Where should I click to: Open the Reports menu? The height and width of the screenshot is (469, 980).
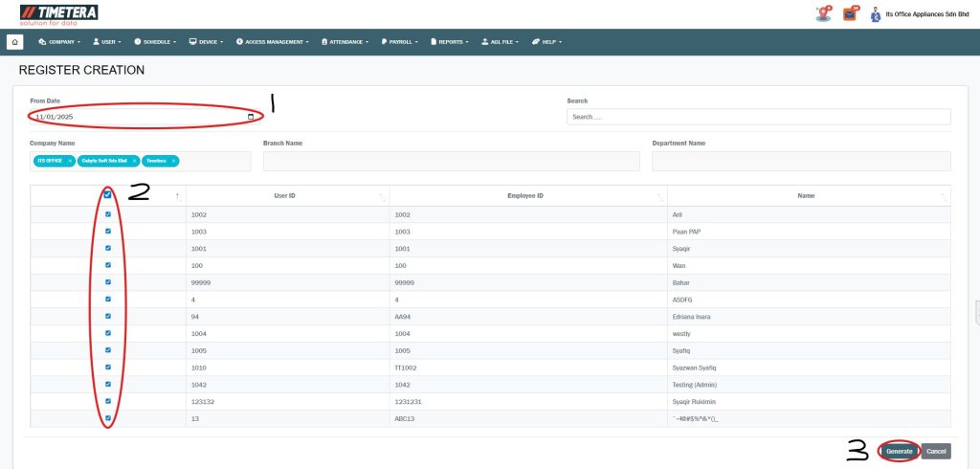(x=451, y=42)
